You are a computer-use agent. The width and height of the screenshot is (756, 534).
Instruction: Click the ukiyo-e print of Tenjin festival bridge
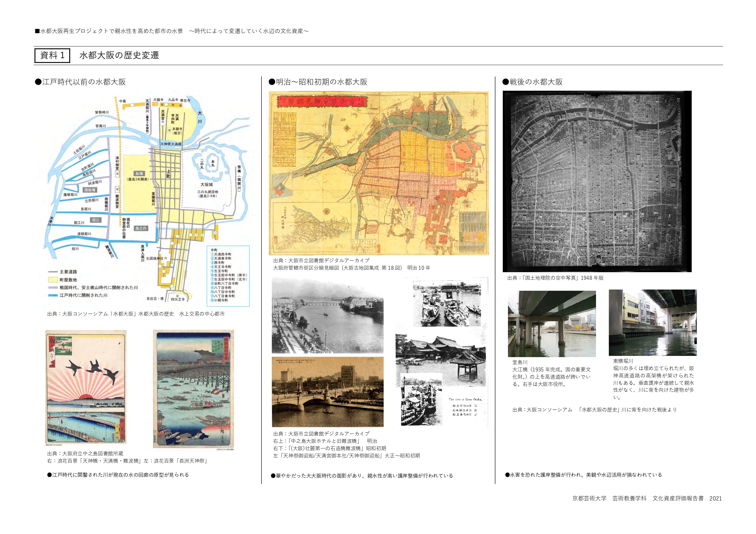pyautogui.click(x=193, y=388)
